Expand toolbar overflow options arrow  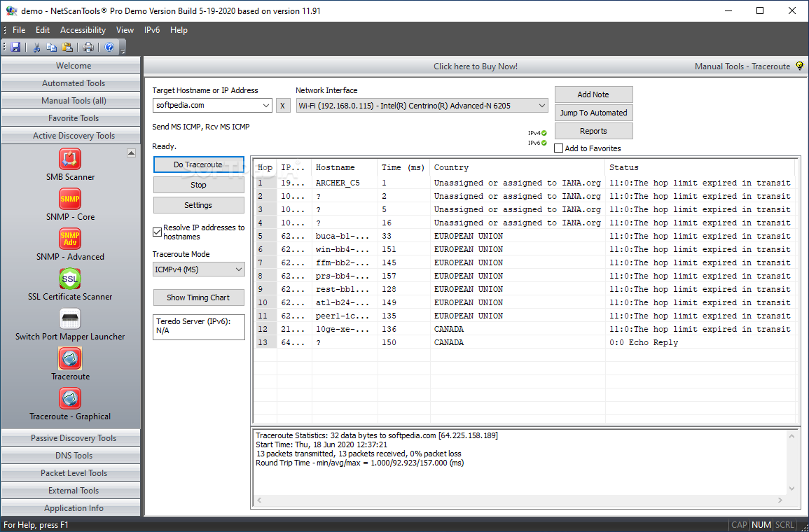123,50
